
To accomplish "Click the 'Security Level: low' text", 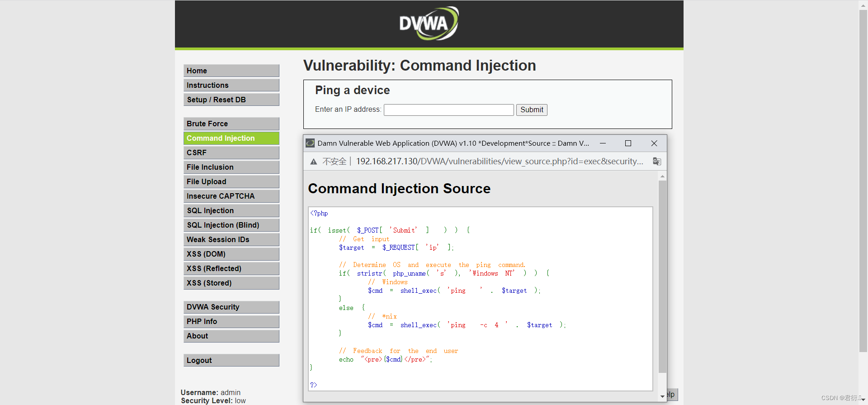I will (x=213, y=400).
